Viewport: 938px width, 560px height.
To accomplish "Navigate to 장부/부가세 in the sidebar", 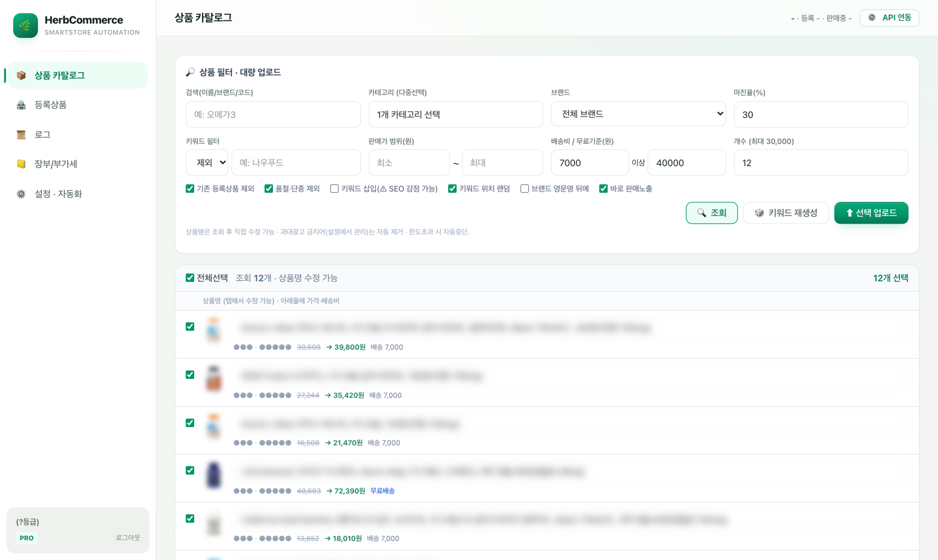I will click(78, 164).
